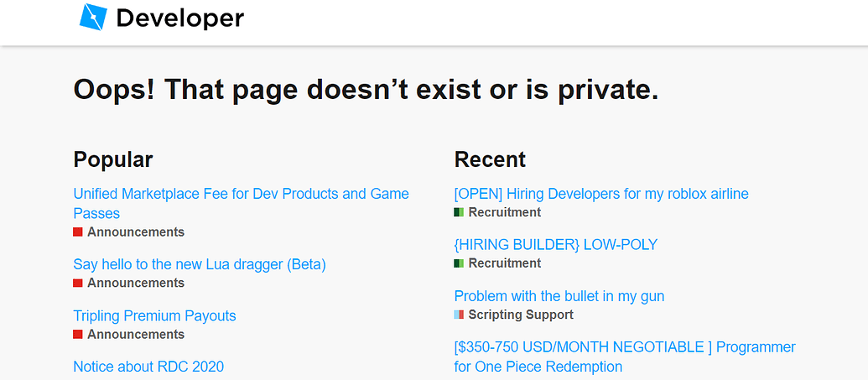Screen dimensions: 868x380
Task: Click the Recent section heading
Action: click(490, 159)
